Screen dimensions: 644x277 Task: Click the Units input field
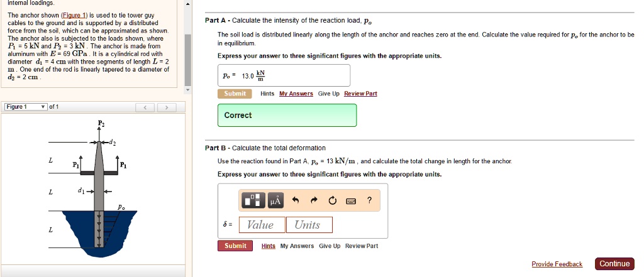(x=309, y=225)
